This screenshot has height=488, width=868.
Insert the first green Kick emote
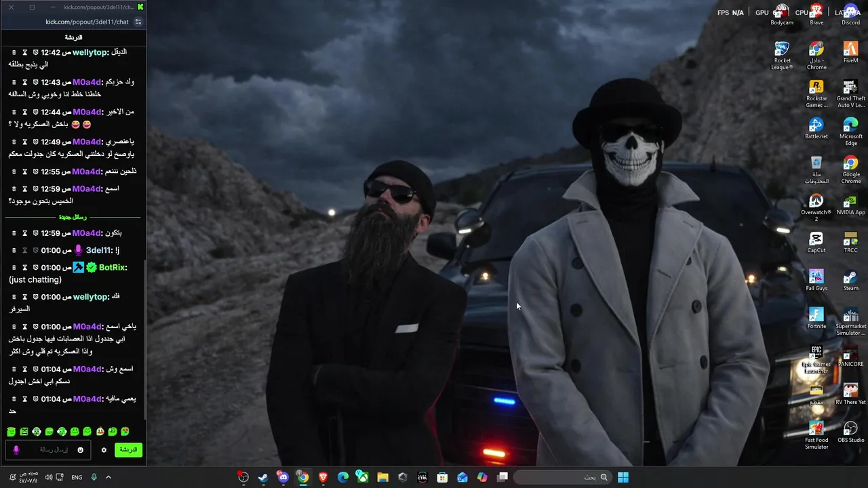click(x=12, y=432)
